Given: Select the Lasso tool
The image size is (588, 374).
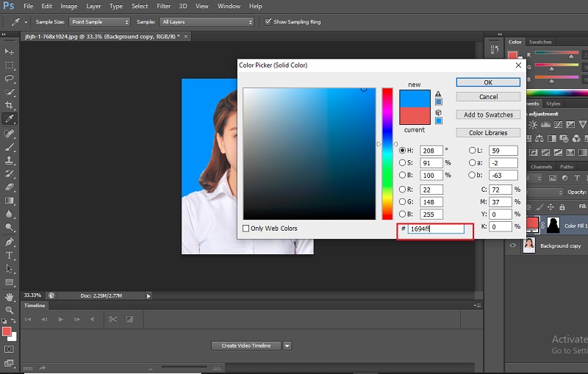Looking at the screenshot, I should (x=10, y=79).
